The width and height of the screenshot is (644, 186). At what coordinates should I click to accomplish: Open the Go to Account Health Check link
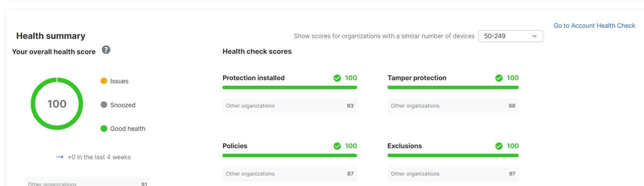click(594, 25)
